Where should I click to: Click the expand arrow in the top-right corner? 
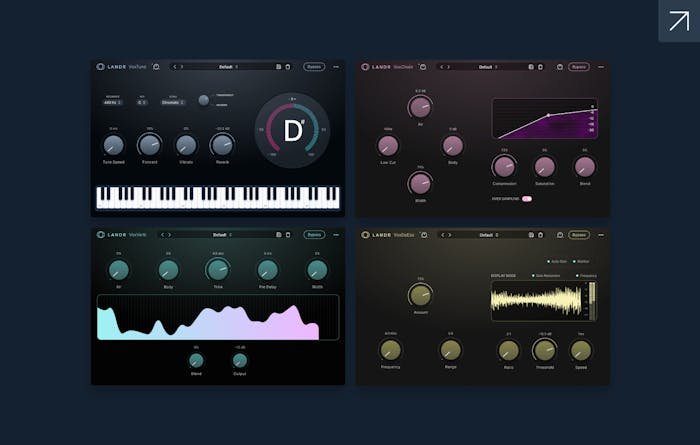tap(679, 21)
